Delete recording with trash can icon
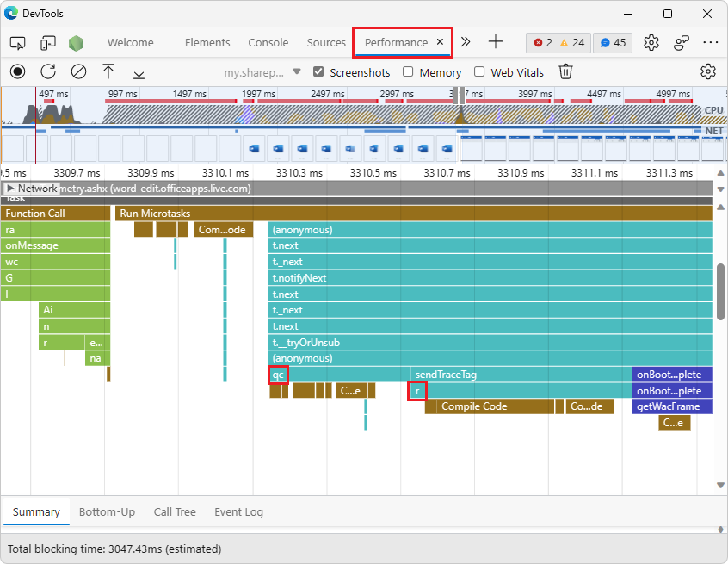This screenshot has width=728, height=564. pyautogui.click(x=565, y=72)
